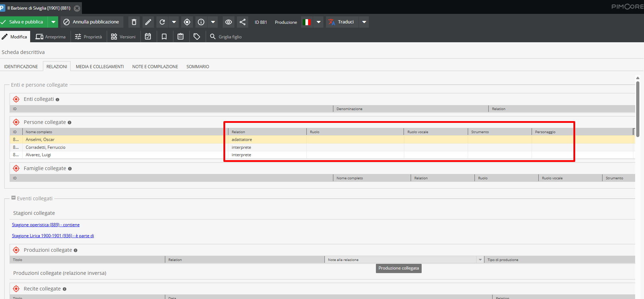The height and width of the screenshot is (299, 644).
Task: Collapse the Eventi collegati section
Action: click(x=13, y=198)
